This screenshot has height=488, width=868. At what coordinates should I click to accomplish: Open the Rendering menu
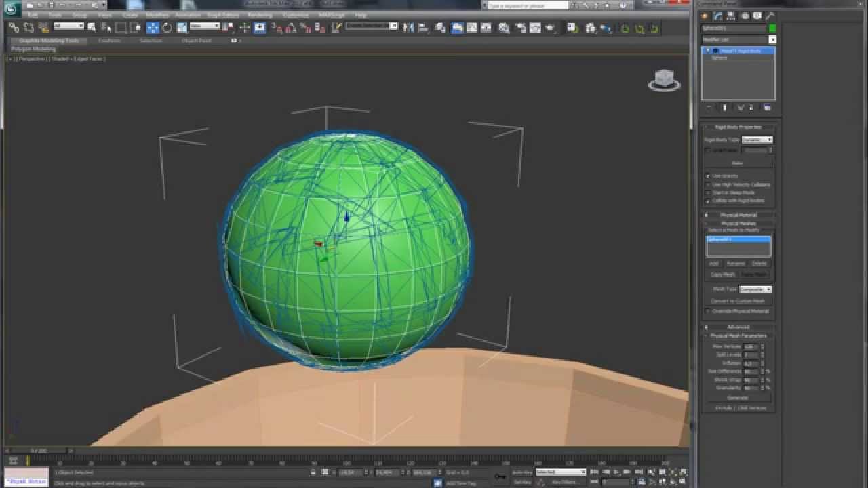click(260, 15)
